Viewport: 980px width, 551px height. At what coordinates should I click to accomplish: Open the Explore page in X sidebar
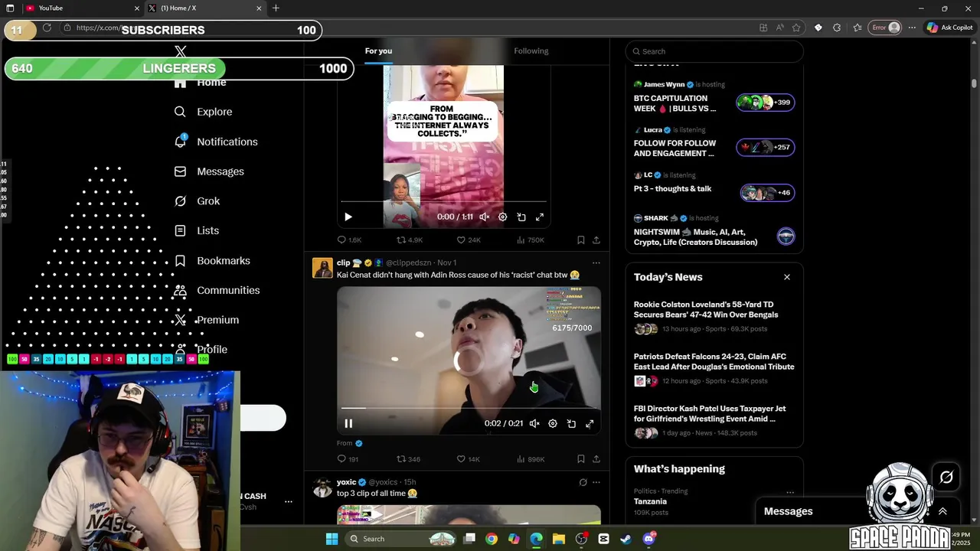[x=203, y=112]
